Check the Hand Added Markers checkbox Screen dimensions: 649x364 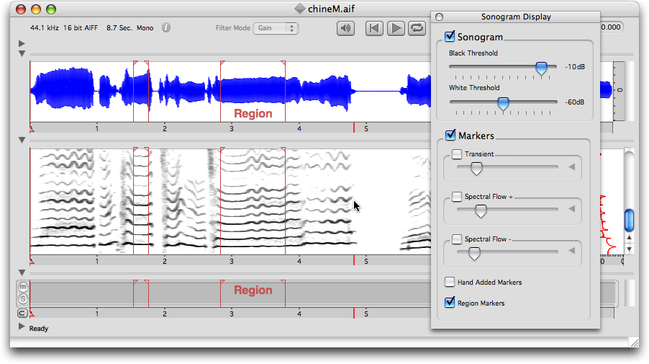pos(449,282)
